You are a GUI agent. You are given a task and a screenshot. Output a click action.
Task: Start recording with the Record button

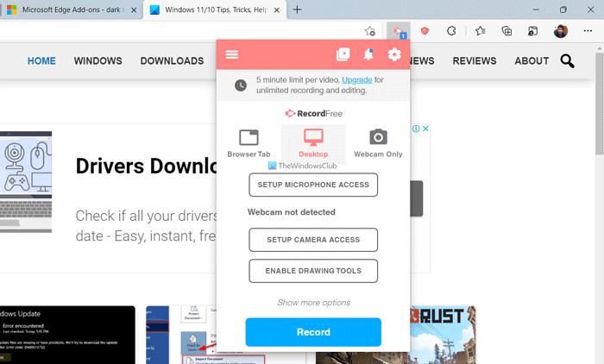click(313, 332)
